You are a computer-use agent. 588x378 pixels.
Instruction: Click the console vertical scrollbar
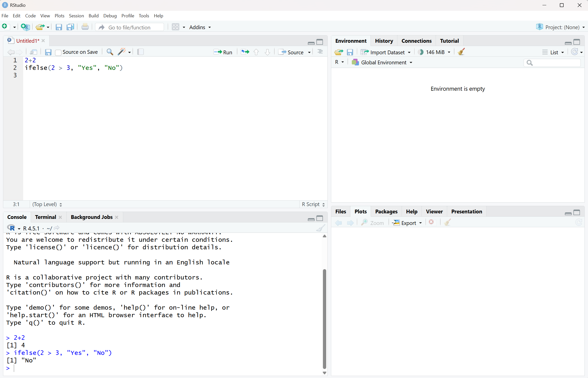click(x=324, y=319)
